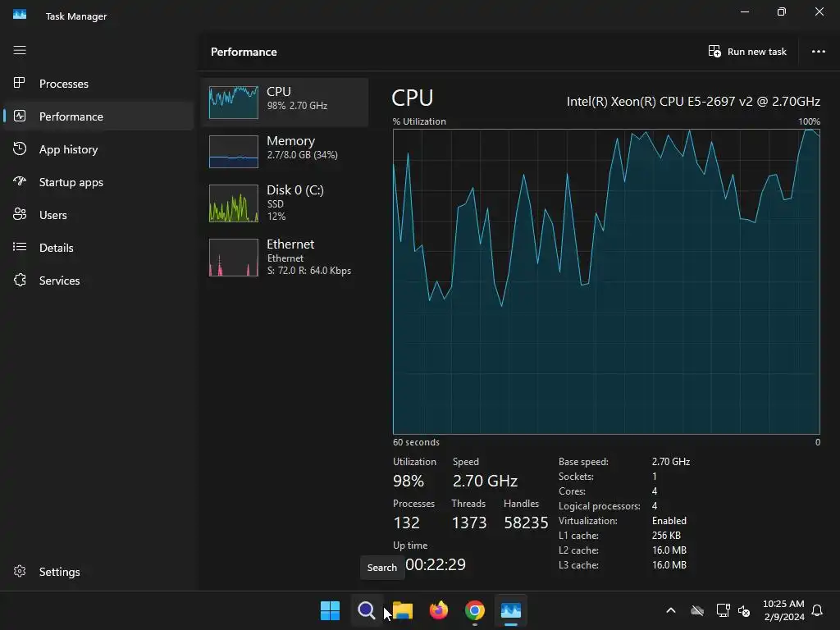Select the Memory resource entry
The image size is (840, 630).
285,151
